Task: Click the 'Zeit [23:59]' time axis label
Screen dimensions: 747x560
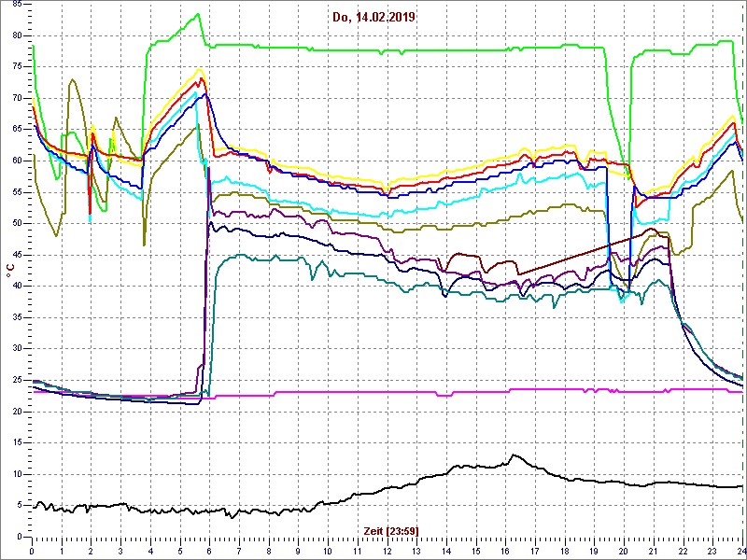Action: click(391, 530)
